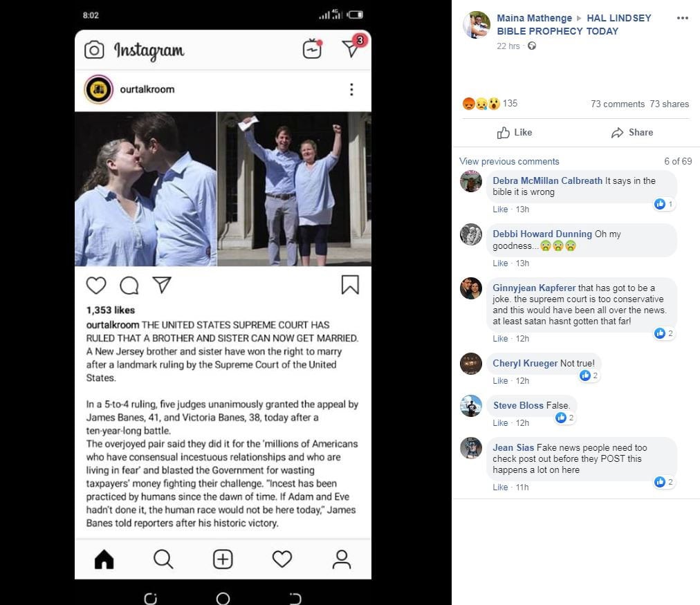
Task: Like the Facebook post
Action: tap(515, 132)
